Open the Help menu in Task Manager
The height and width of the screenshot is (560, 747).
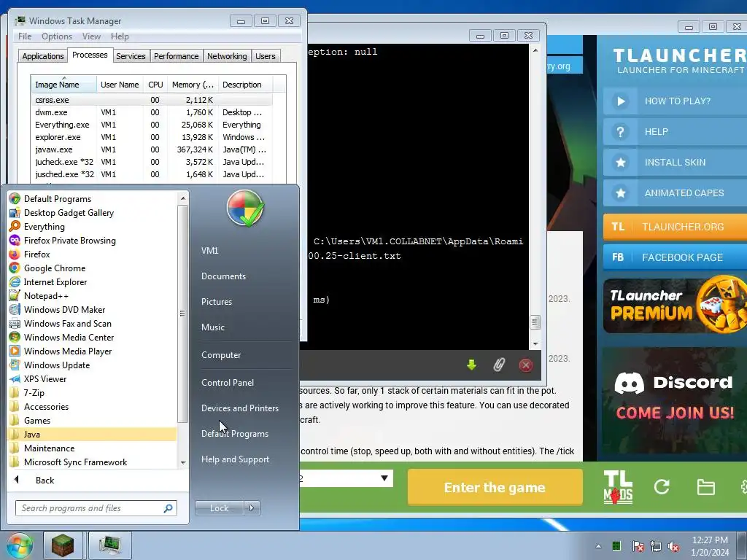tap(120, 36)
